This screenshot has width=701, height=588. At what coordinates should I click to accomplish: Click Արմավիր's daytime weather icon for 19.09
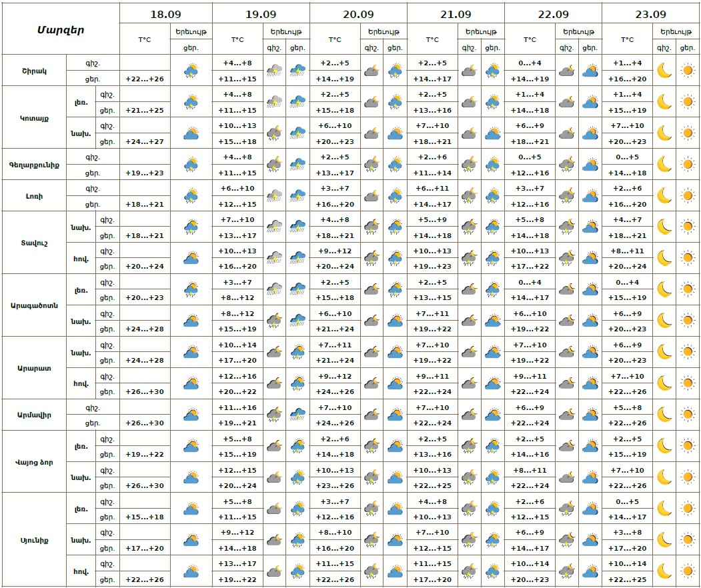click(297, 415)
